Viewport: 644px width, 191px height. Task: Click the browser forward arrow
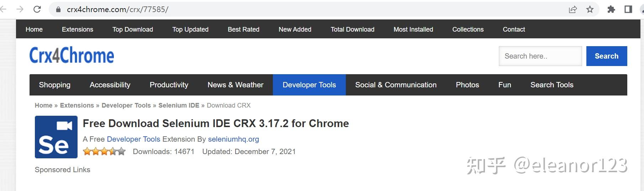[x=20, y=9]
